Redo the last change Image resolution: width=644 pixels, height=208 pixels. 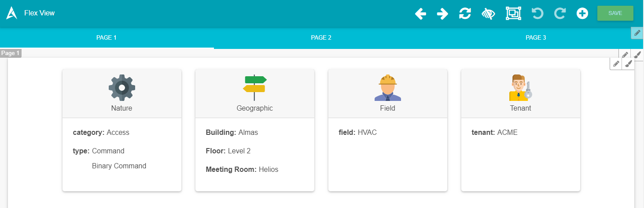(x=560, y=14)
